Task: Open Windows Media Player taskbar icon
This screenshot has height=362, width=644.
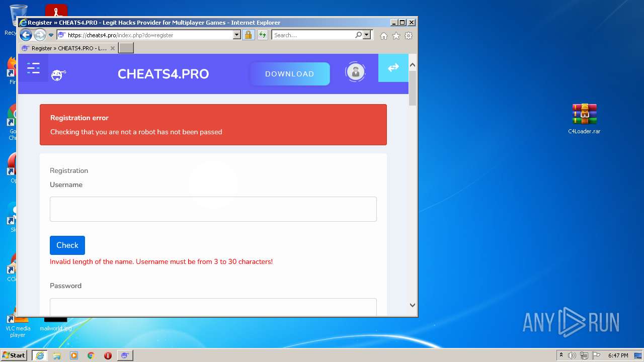Action: (74, 355)
